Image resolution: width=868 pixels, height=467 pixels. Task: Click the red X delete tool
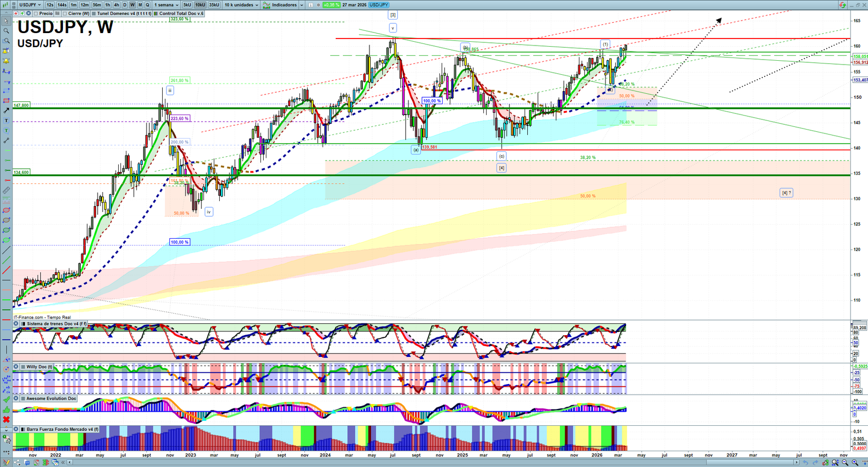pyautogui.click(x=6, y=420)
